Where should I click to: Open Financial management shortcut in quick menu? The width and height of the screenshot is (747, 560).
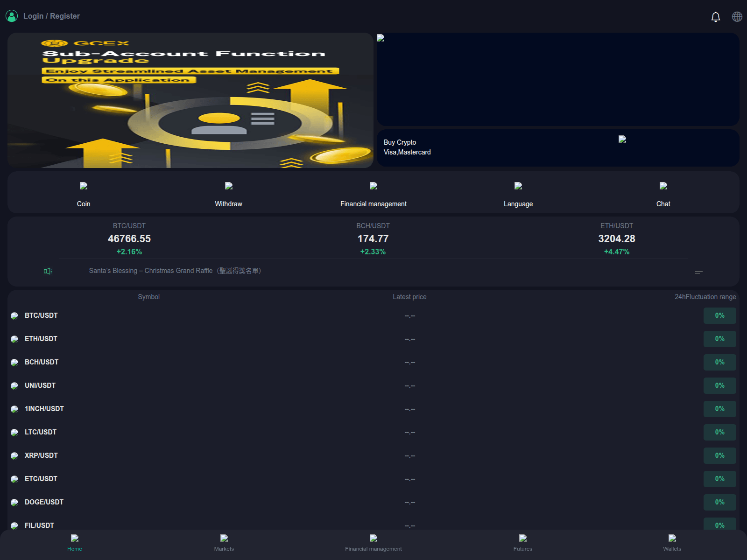[373, 186]
